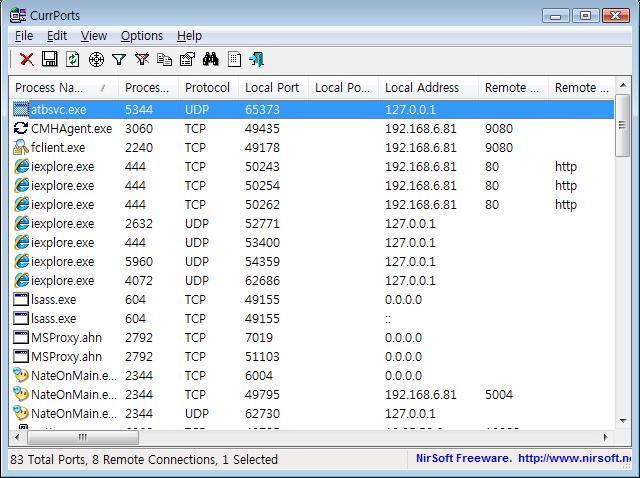Click the NateOnMain icon for port 6004 row
Viewport: 640px width, 478px height.
pyautogui.click(x=21, y=375)
